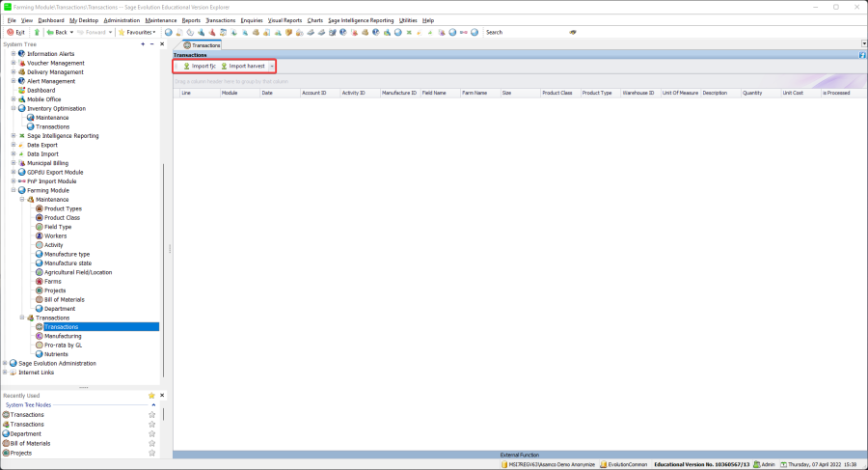
Task: Open the Enquiries menu
Action: point(251,20)
